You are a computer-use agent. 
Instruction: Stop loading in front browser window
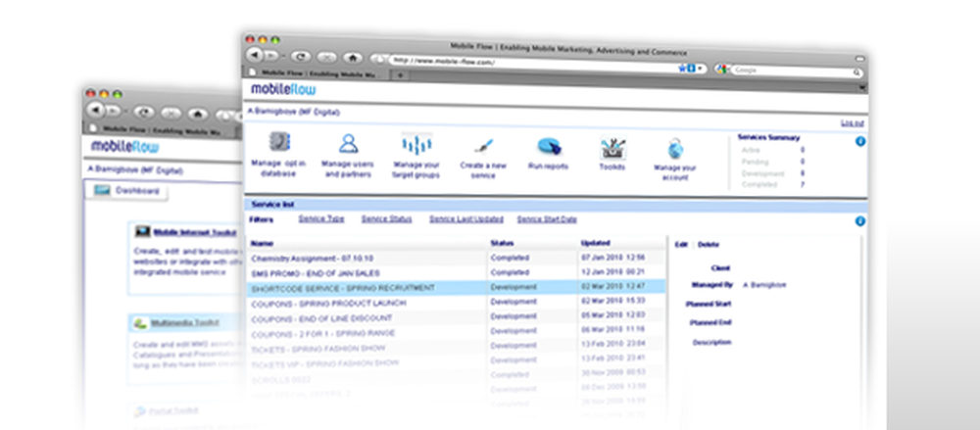click(x=326, y=57)
